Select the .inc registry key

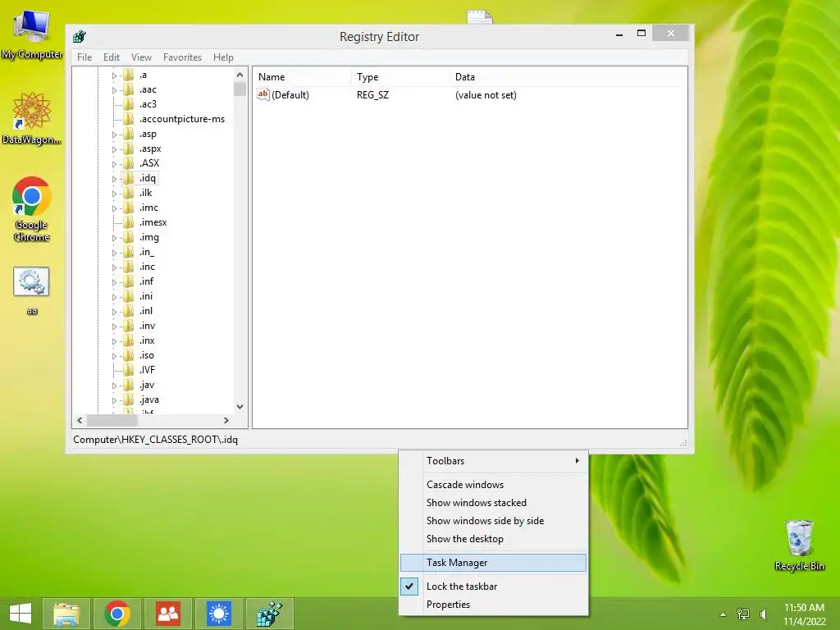tap(148, 267)
